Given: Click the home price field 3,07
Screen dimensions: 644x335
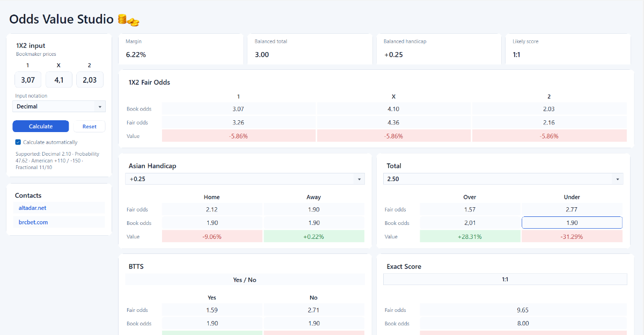Looking at the screenshot, I should point(28,80).
